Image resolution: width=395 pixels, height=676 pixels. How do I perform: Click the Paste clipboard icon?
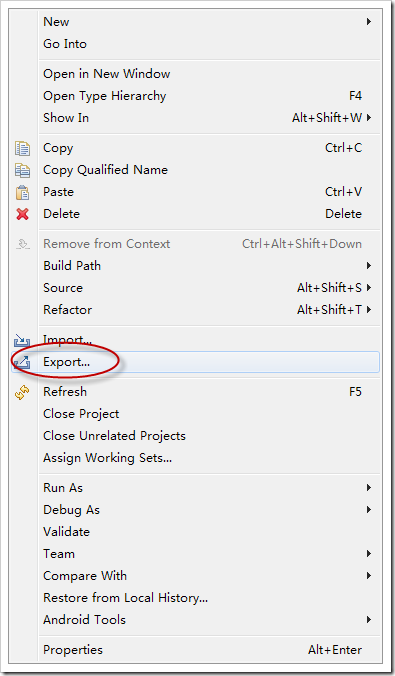[x=22, y=192]
